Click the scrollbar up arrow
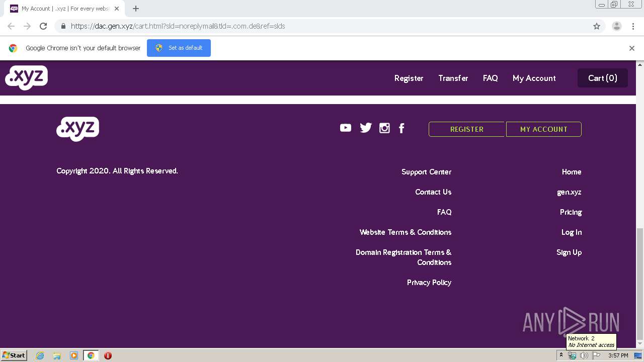Image resolution: width=644 pixels, height=362 pixels. click(x=640, y=64)
